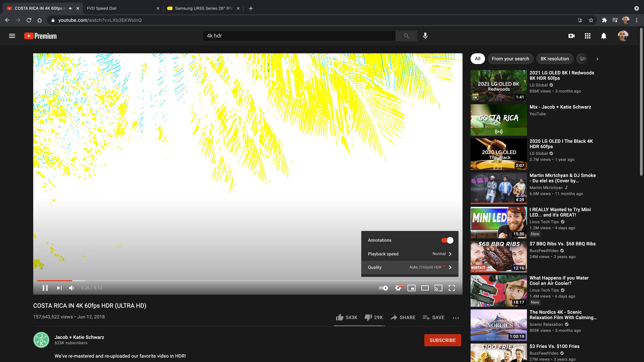Switch to theater mode view
The width and height of the screenshot is (644, 362).
point(425,288)
